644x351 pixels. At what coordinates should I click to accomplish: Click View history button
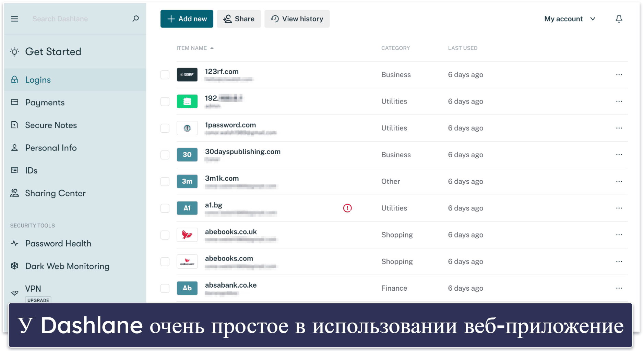pos(297,19)
